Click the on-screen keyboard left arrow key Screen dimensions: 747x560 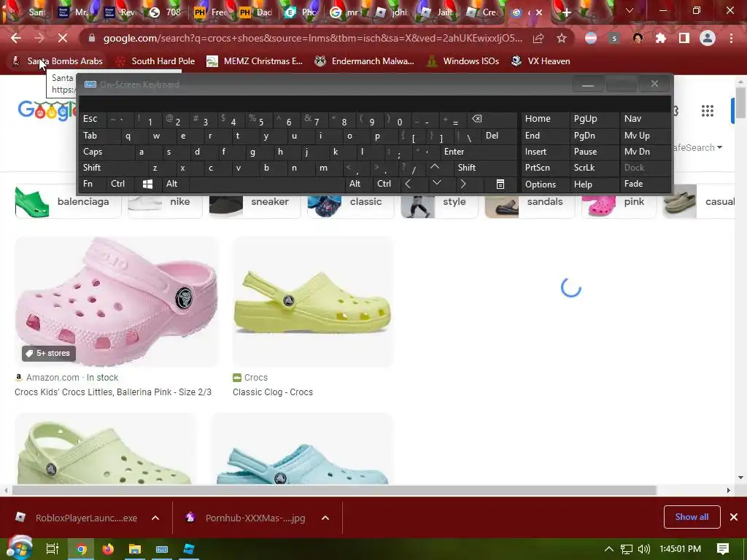pos(408,184)
